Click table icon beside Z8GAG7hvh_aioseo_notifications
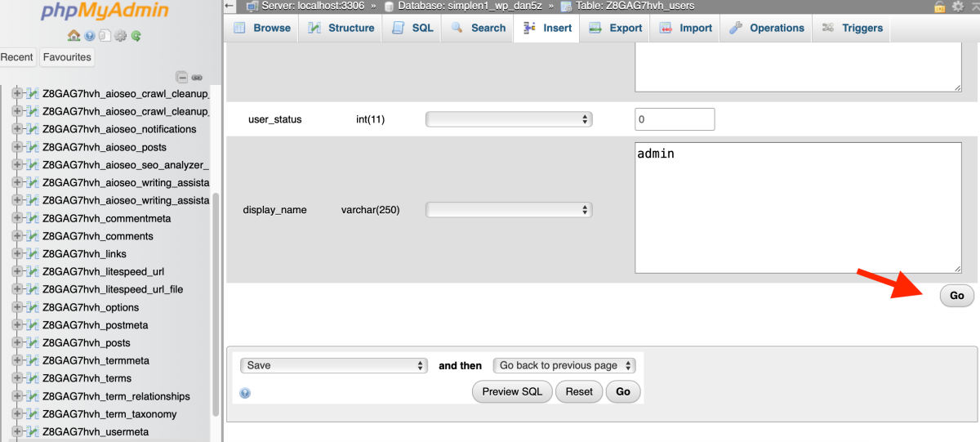Image resolution: width=980 pixels, height=442 pixels. click(x=33, y=129)
